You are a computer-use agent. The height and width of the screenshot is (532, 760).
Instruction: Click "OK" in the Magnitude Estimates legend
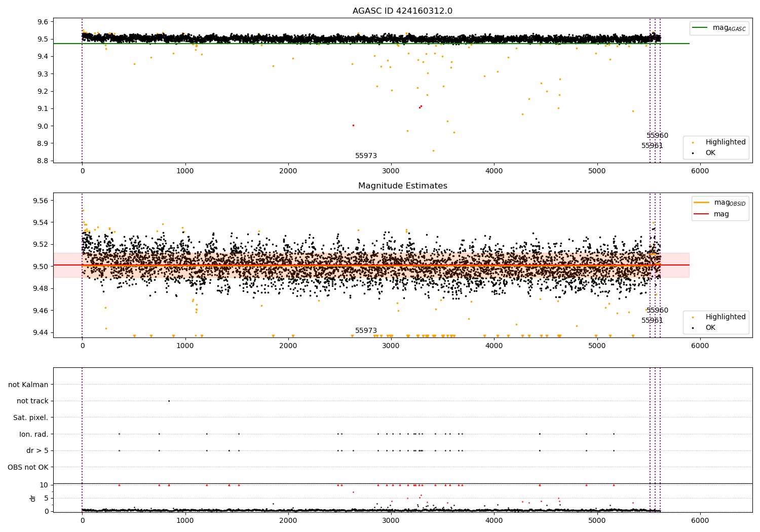(x=704, y=327)
